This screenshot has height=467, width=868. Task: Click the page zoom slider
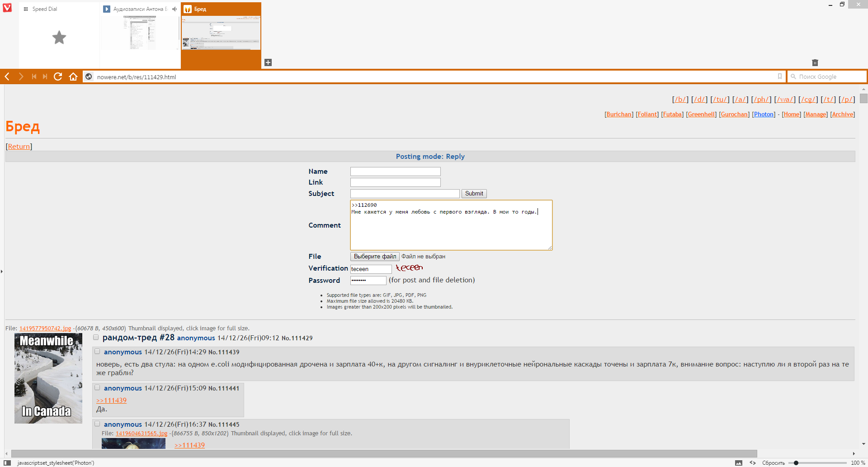click(817, 462)
